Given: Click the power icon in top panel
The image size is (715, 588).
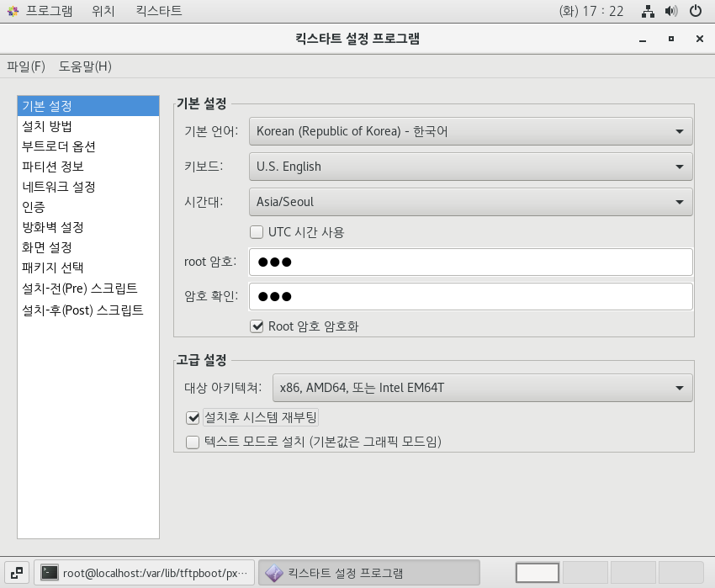Looking at the screenshot, I should [696, 11].
